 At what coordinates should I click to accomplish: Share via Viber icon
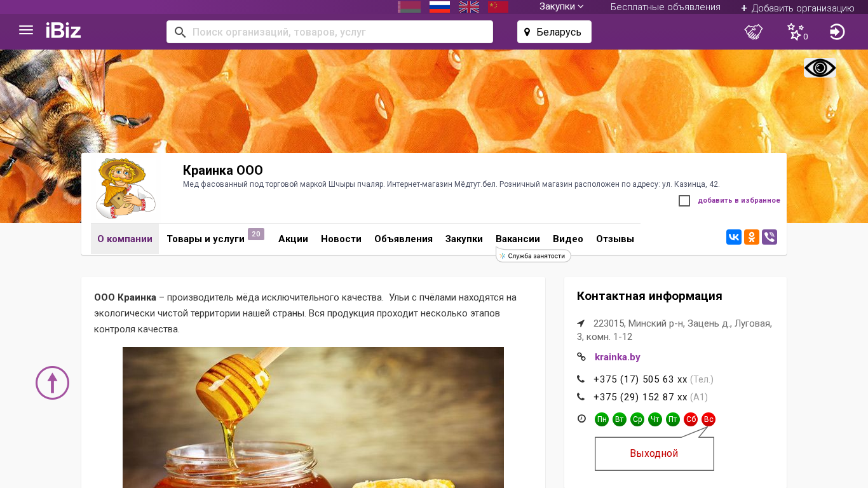(x=770, y=237)
